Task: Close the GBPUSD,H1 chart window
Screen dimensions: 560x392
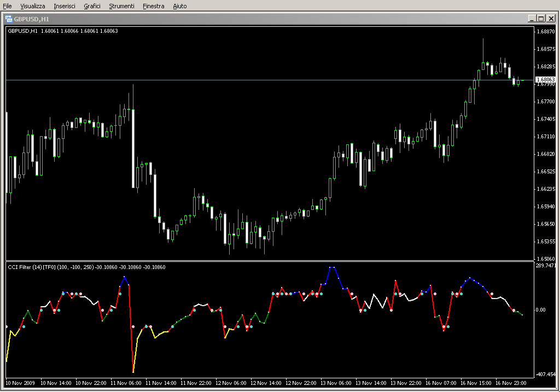Action: pyautogui.click(x=551, y=19)
